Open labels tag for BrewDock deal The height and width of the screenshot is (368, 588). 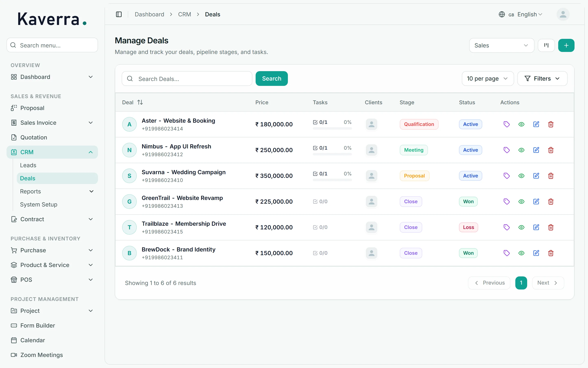pos(507,253)
